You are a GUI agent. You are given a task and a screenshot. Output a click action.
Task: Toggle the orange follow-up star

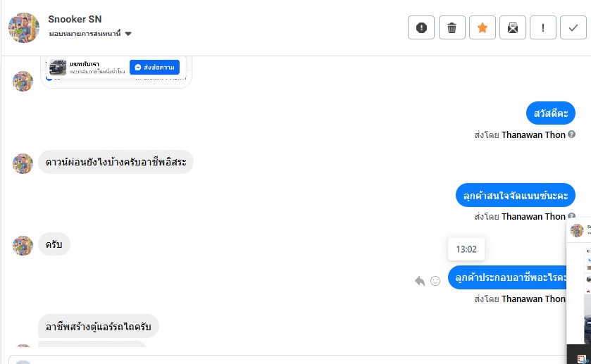(x=482, y=27)
